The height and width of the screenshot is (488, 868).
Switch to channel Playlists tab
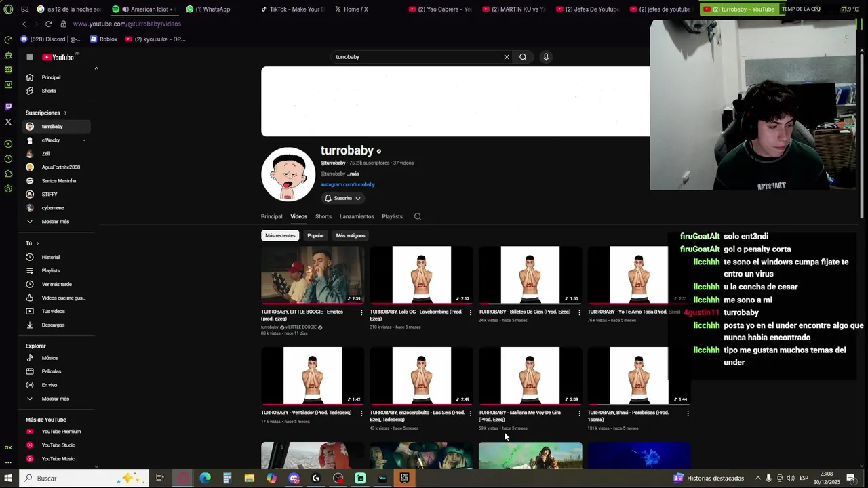click(x=392, y=216)
